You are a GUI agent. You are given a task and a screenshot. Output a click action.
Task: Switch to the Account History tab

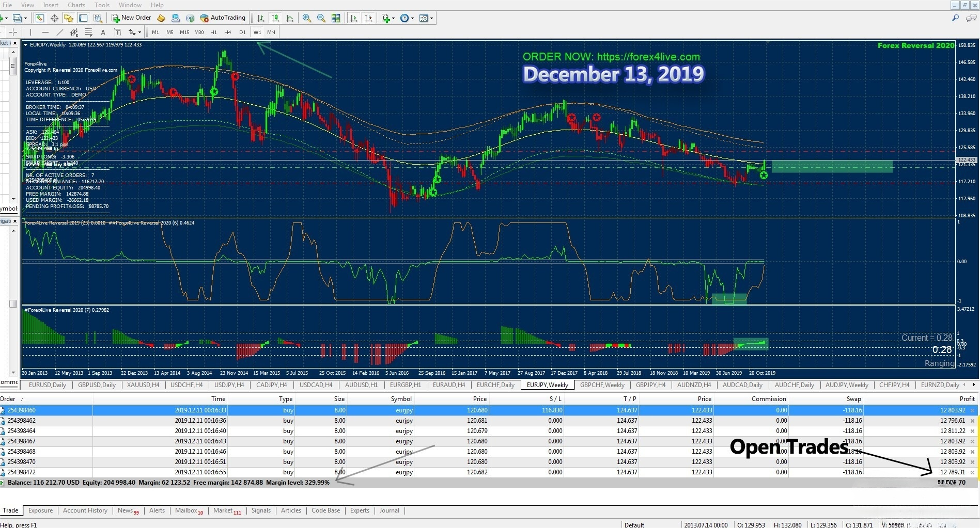coord(85,510)
